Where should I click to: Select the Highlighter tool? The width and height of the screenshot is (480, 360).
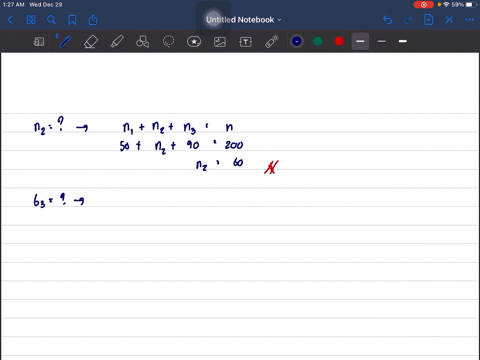click(x=117, y=42)
